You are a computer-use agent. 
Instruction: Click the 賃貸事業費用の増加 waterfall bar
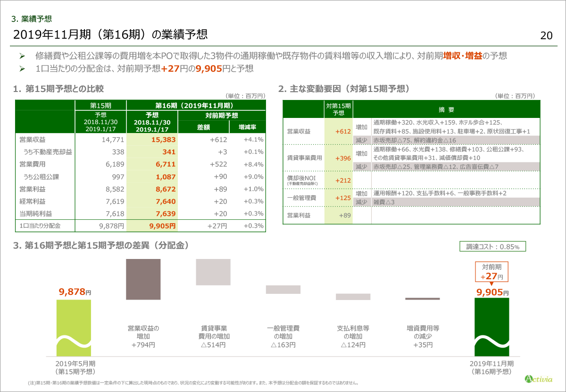point(213,272)
